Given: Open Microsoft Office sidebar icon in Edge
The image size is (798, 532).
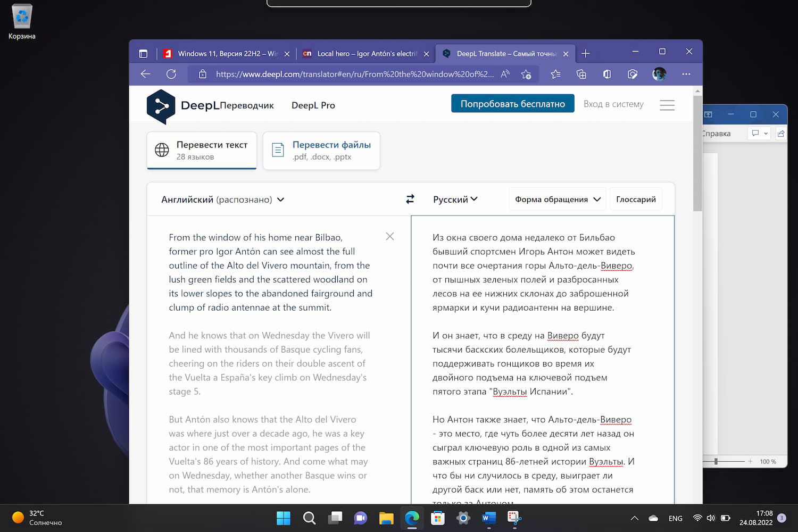Looking at the screenshot, I should pos(607,74).
